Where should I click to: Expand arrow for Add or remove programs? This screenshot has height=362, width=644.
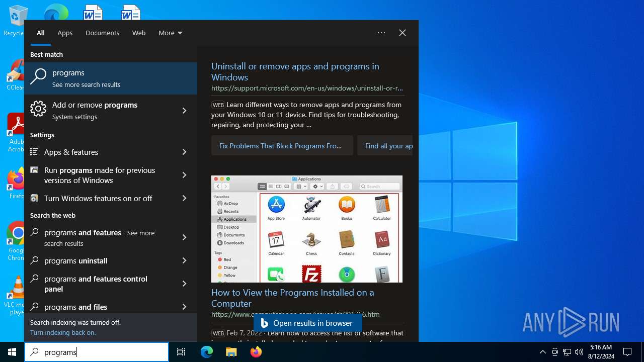184,111
